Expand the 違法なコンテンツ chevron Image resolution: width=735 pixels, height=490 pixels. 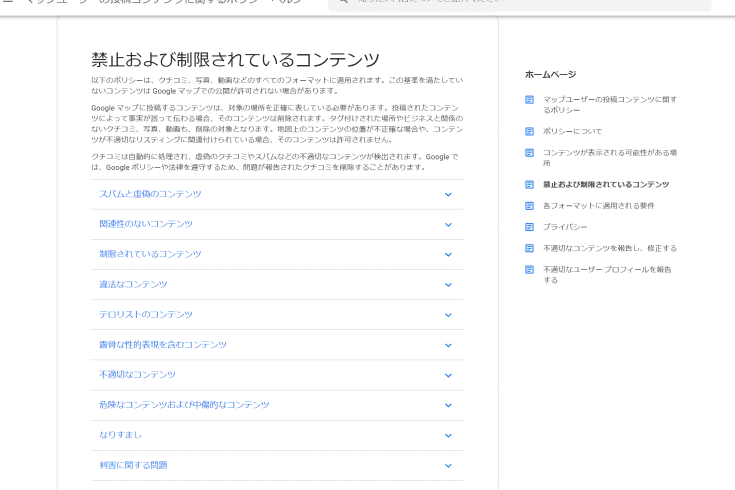448,285
